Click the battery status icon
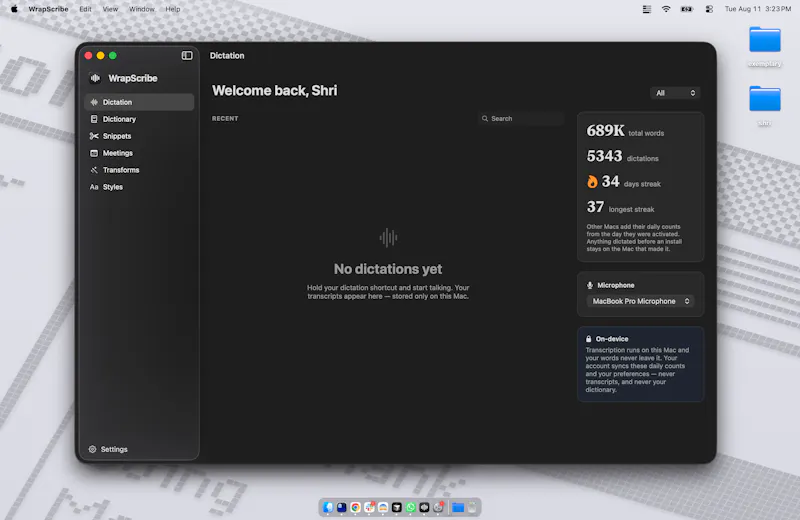 point(687,9)
